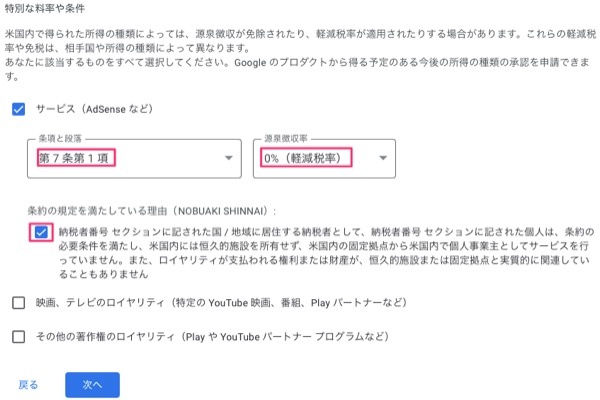Click the 条約の規定を満たしている理由 label
This screenshot has width=600, height=400.
click(152, 211)
